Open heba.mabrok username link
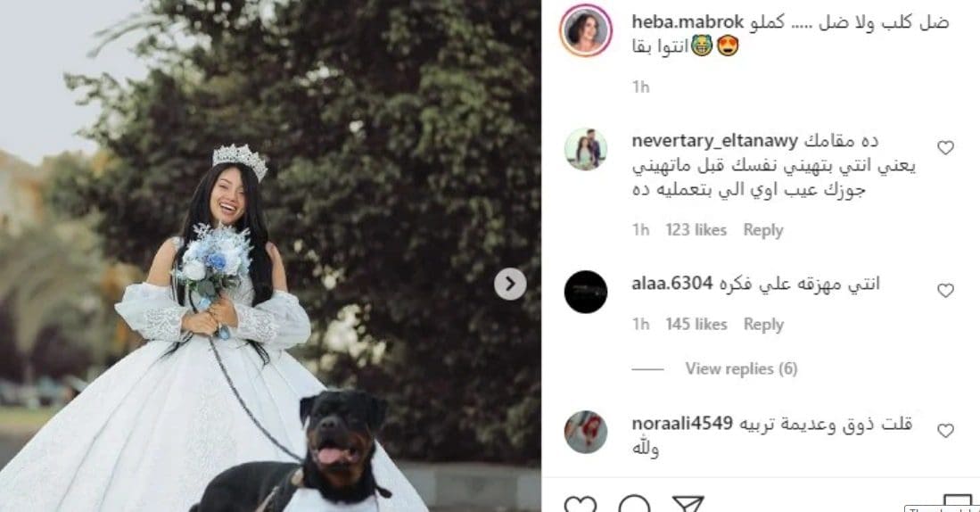Image resolution: width=980 pixels, height=512 pixels. (688, 22)
